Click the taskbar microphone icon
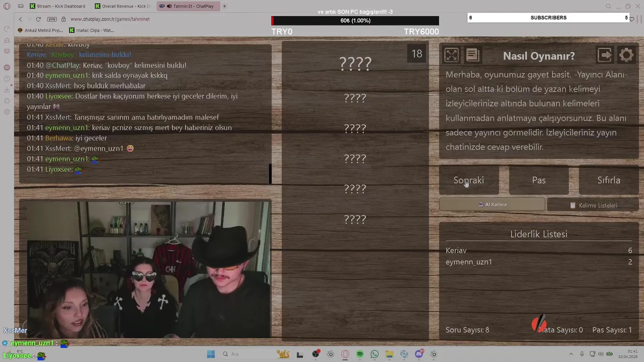This screenshot has width=644, height=362. (x=582, y=354)
